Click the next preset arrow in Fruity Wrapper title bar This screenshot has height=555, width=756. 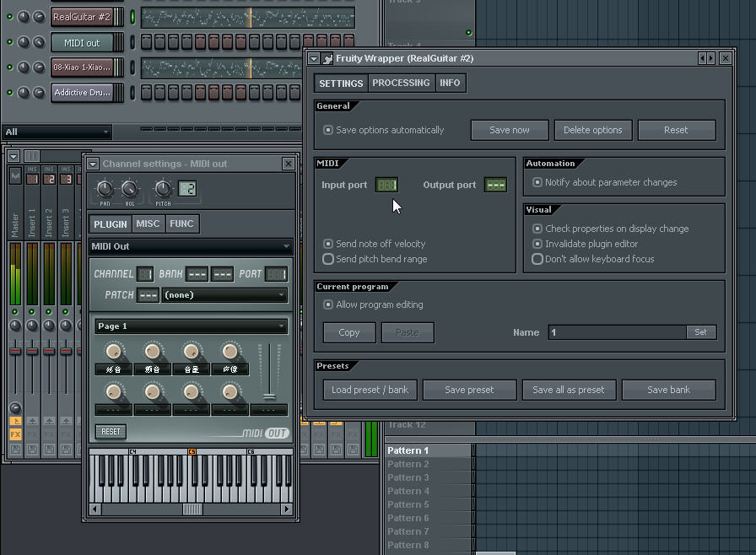pos(710,59)
